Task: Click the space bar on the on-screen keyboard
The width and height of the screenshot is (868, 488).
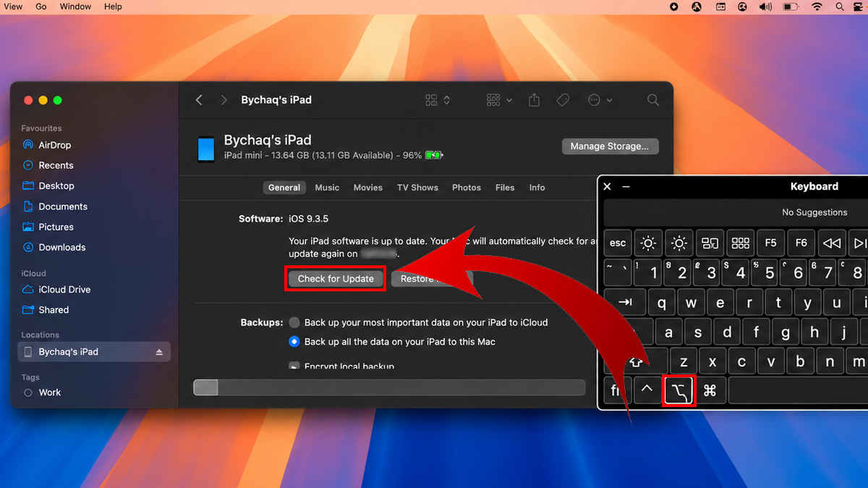Action: point(798,391)
